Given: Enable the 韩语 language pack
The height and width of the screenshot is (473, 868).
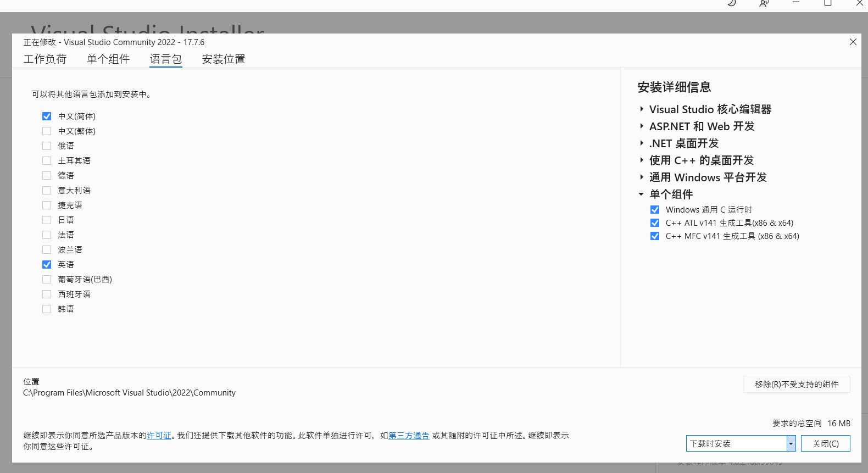Looking at the screenshot, I should point(47,309).
